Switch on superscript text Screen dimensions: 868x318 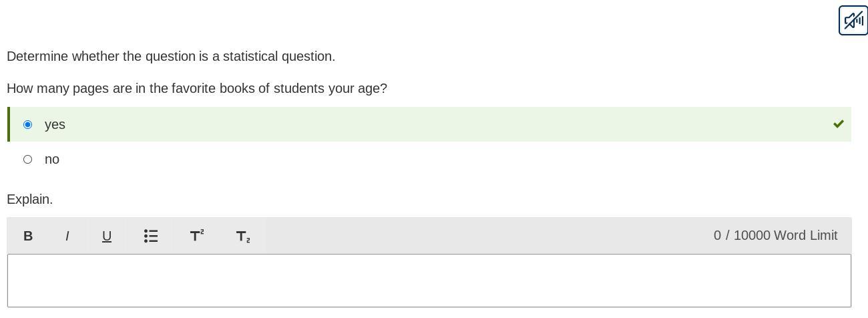point(197,236)
